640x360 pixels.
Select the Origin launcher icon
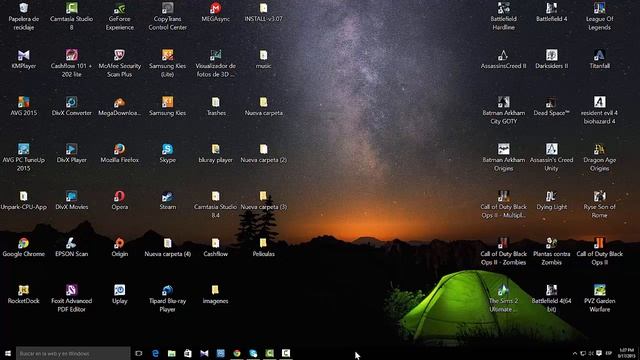pyautogui.click(x=120, y=247)
